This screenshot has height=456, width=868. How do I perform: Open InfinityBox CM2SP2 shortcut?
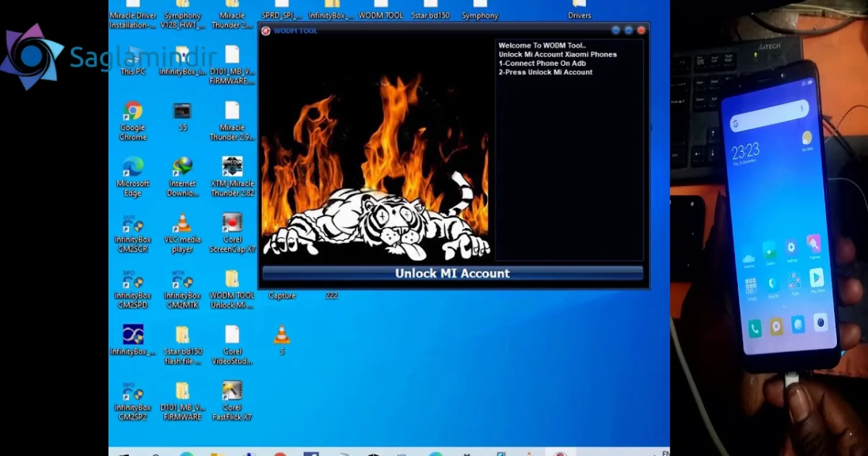(x=132, y=402)
